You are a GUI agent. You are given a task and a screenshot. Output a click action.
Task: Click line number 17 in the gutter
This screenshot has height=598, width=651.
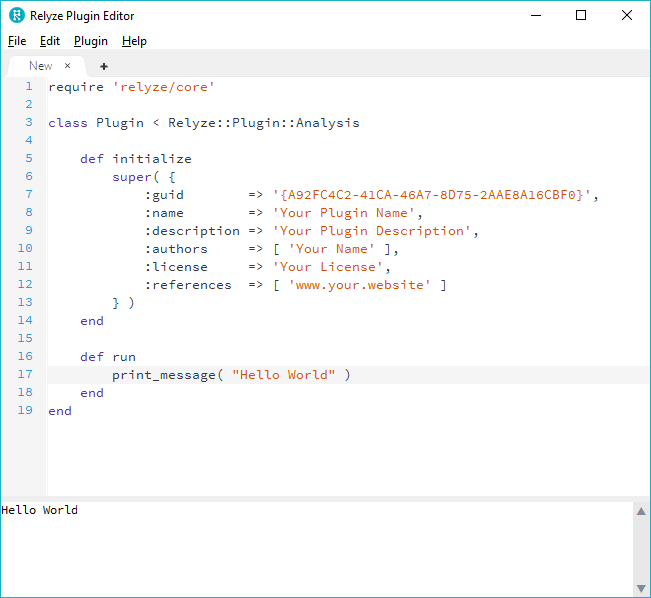coord(25,375)
